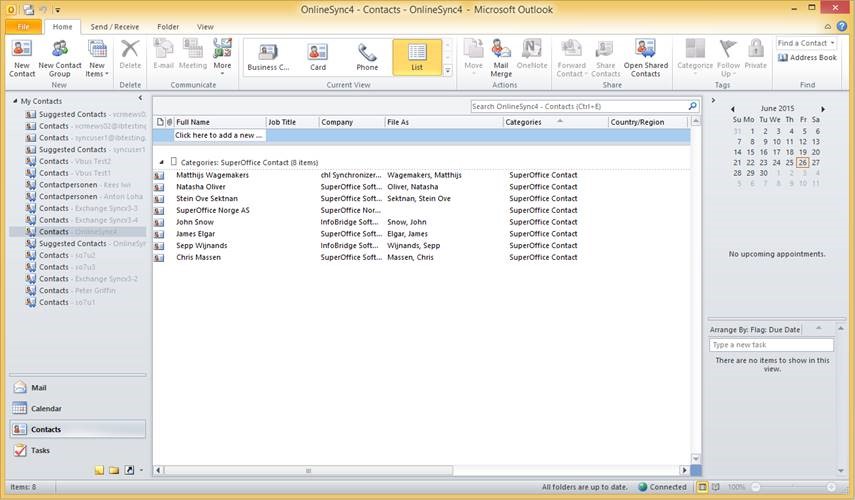Image resolution: width=855 pixels, height=500 pixels.
Task: Go to previous month in calendar
Action: tap(733, 109)
